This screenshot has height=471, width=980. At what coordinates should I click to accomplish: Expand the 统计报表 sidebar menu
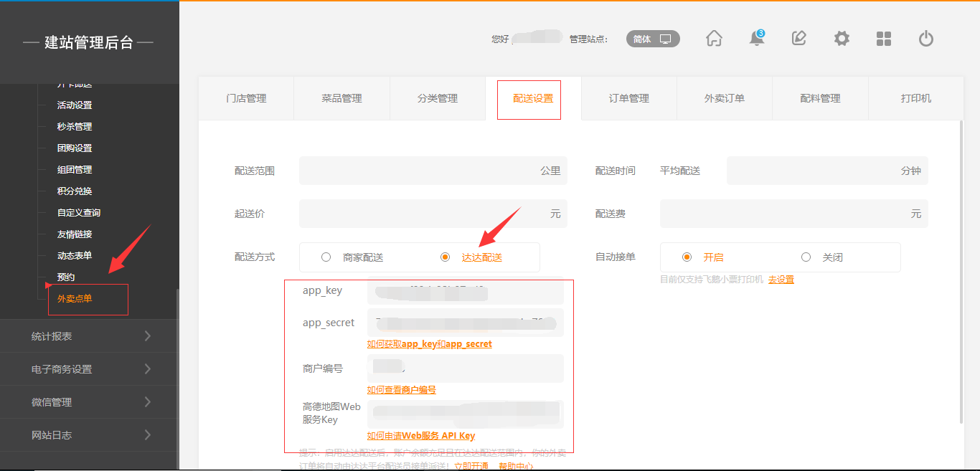(90, 336)
